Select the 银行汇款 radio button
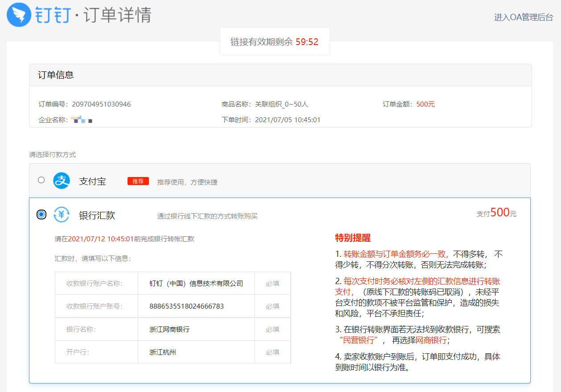 [x=41, y=215]
